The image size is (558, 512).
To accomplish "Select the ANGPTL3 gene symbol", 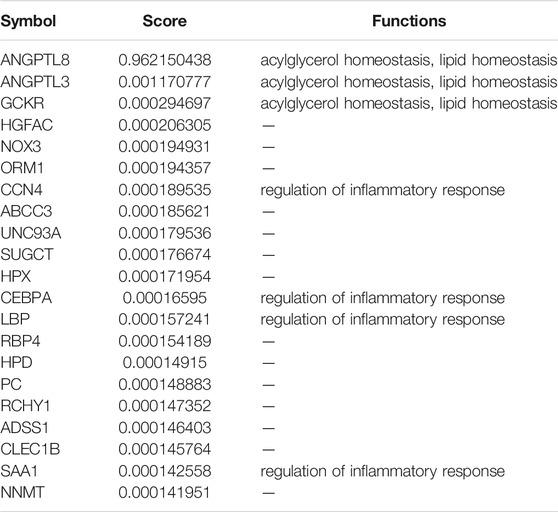I will point(35,81).
